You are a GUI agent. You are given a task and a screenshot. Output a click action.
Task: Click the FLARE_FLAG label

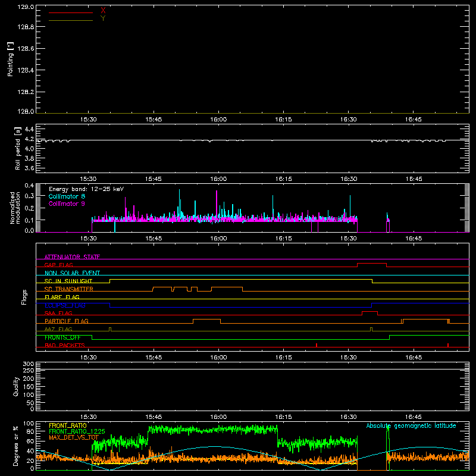[x=62, y=297]
